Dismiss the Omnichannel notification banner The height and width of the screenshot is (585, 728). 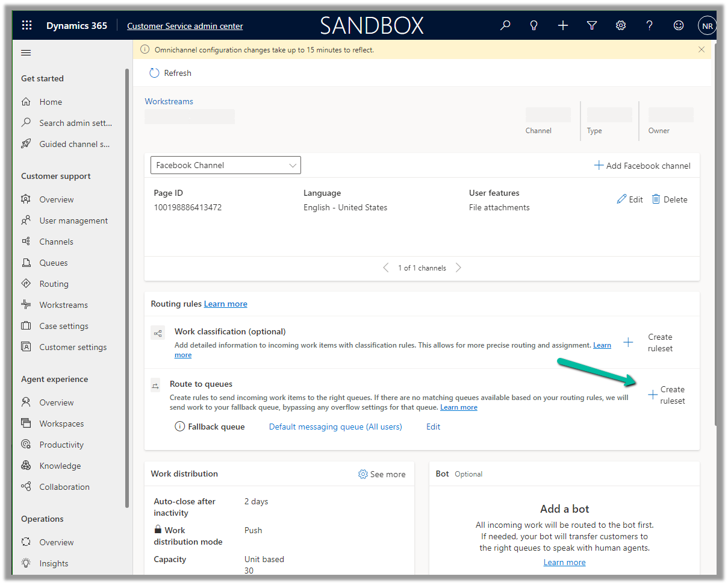(x=702, y=49)
